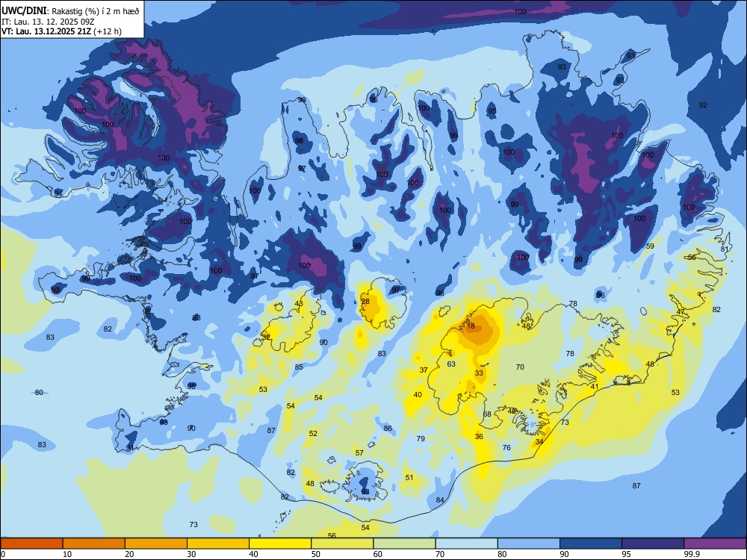Pick the 95–99.9 indigo legend swatch
This screenshot has height=560, width=747.
pos(653,544)
